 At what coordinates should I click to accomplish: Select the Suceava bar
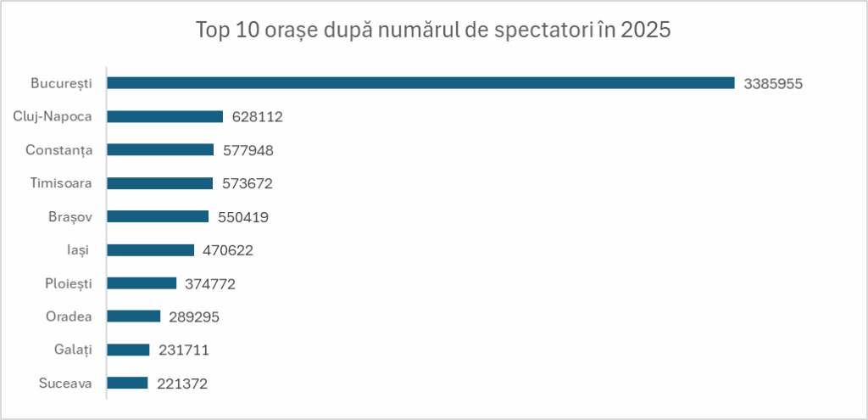(127, 383)
